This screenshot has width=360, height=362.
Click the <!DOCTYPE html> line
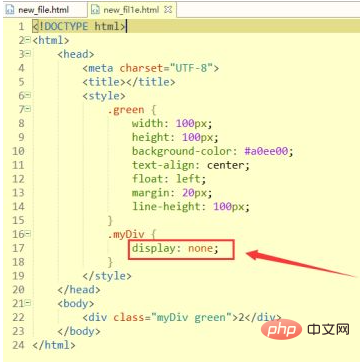(79, 26)
